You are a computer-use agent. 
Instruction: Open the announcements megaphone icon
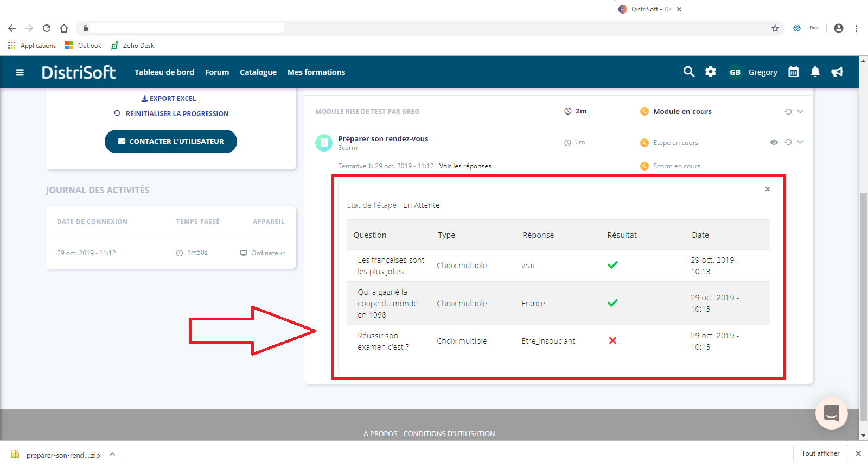[x=837, y=72]
